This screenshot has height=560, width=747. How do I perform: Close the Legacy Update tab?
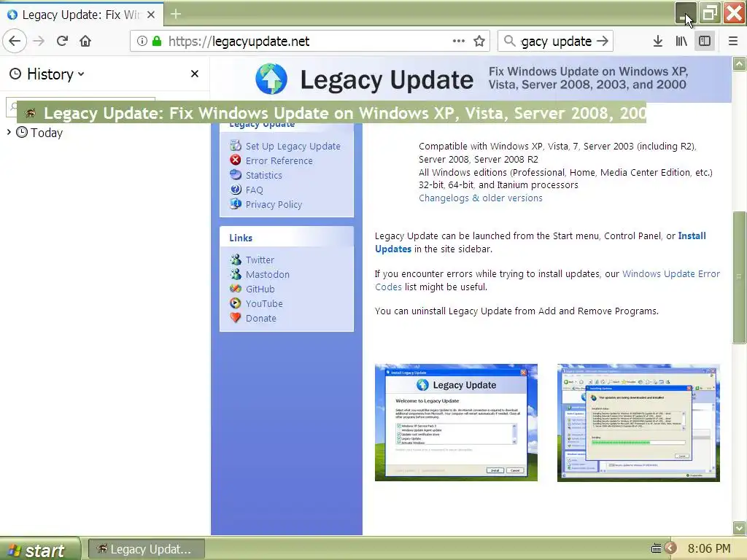point(151,15)
